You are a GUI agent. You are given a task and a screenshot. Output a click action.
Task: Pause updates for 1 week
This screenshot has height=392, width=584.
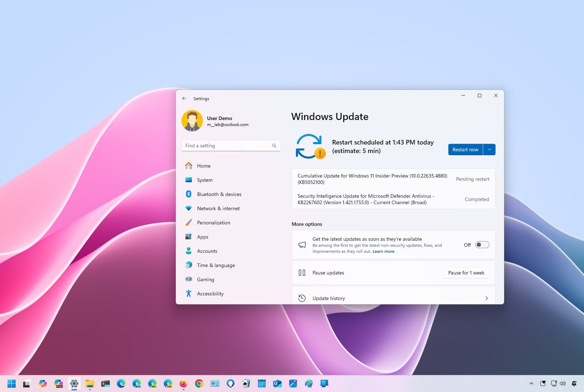(466, 273)
